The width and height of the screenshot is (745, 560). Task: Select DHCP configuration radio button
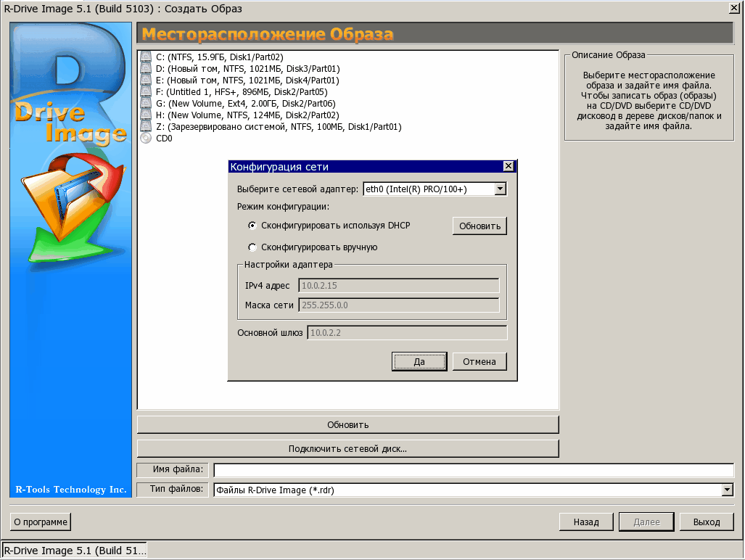click(x=252, y=226)
